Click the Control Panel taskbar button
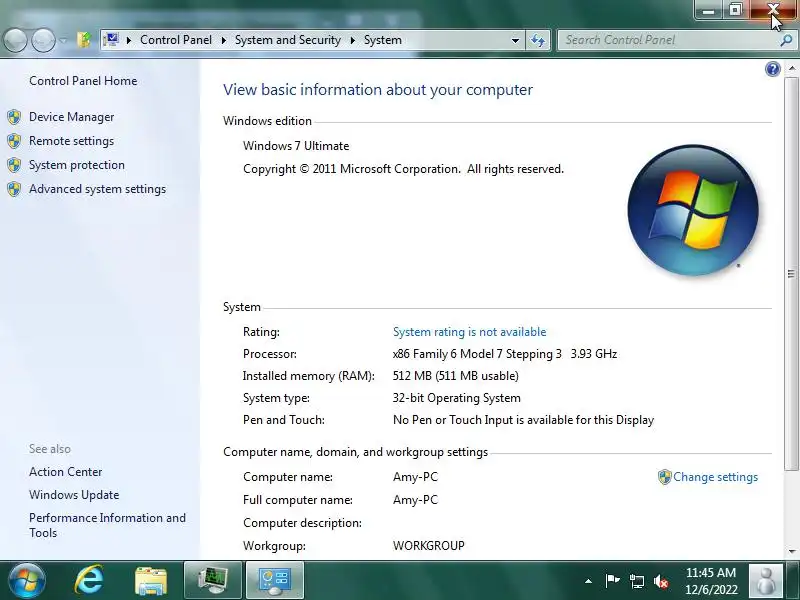The width and height of the screenshot is (800, 600). pos(275,580)
